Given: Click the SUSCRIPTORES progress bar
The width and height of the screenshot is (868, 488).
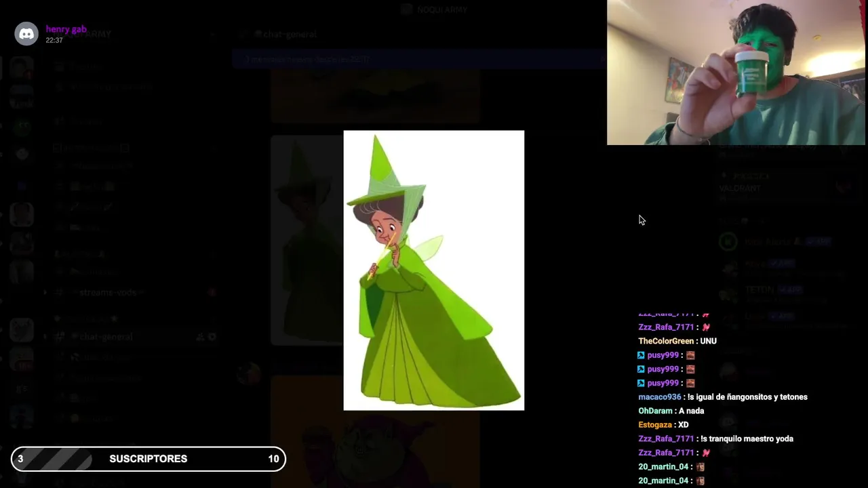Looking at the screenshot, I should click(149, 459).
